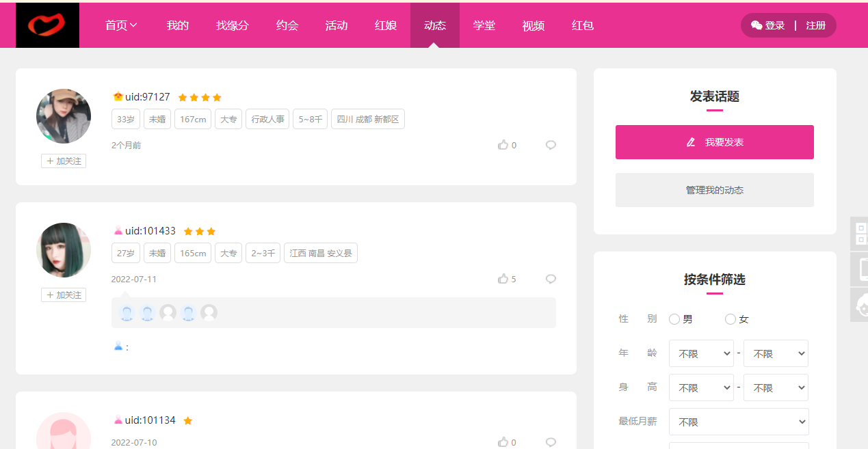Open the 约会 nav item

(287, 25)
